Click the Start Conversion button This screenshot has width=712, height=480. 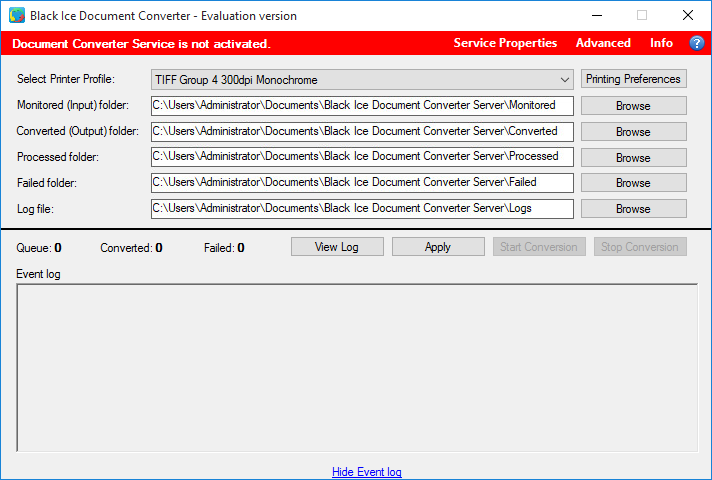[539, 247]
